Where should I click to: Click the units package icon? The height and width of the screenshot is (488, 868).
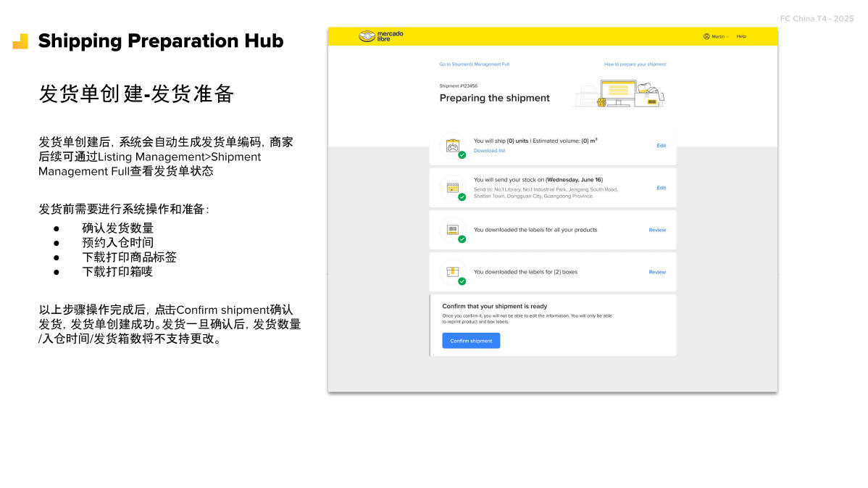(453, 146)
